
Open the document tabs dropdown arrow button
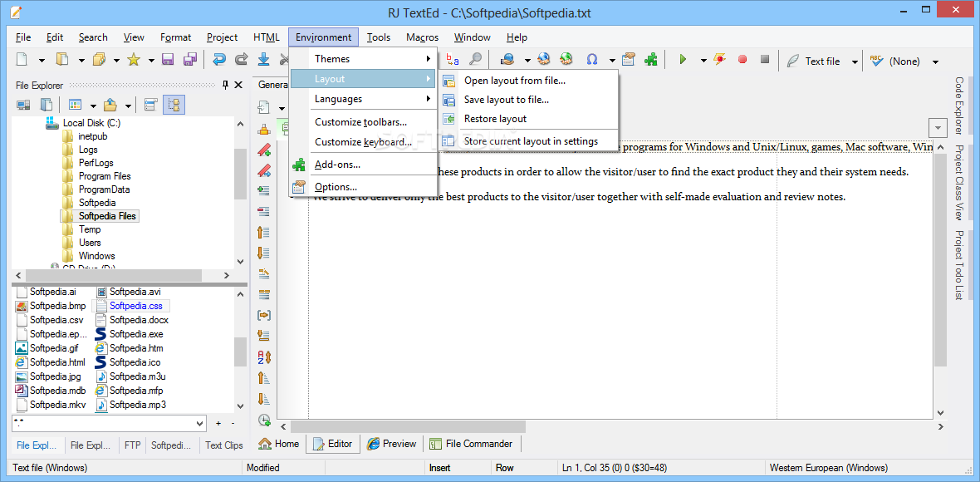click(938, 128)
